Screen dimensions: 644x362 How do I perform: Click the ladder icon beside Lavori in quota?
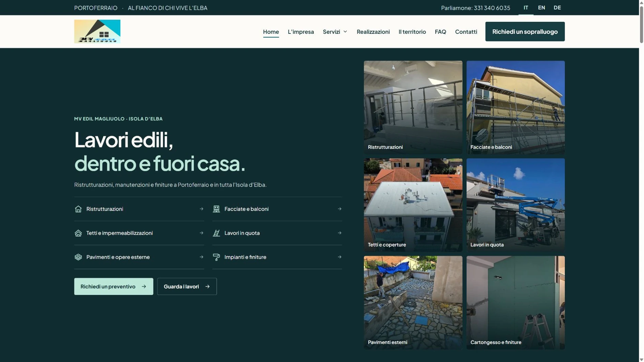[x=216, y=233]
